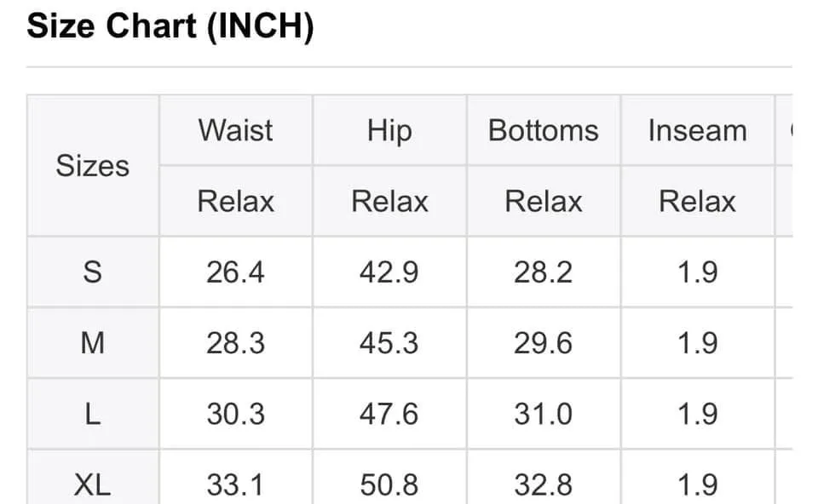Click the Bottoms column header
The height and width of the screenshot is (504, 818).
click(544, 130)
